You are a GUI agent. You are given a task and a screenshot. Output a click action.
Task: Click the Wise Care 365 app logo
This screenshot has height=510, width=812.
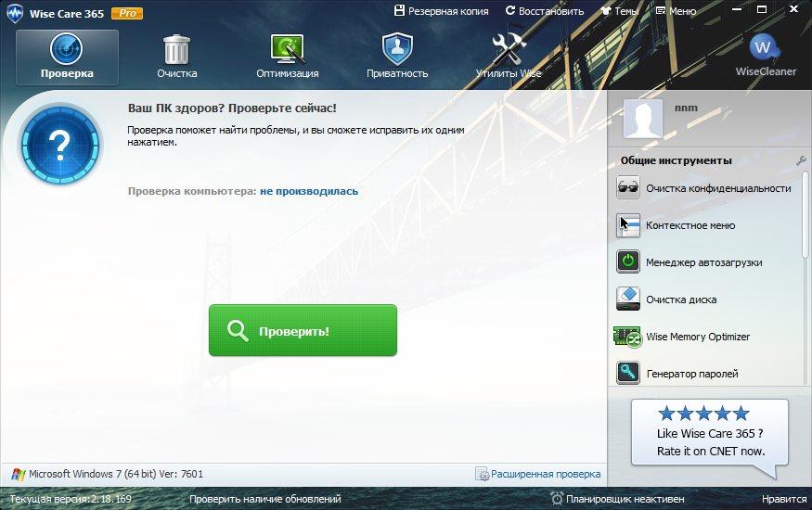15,14
